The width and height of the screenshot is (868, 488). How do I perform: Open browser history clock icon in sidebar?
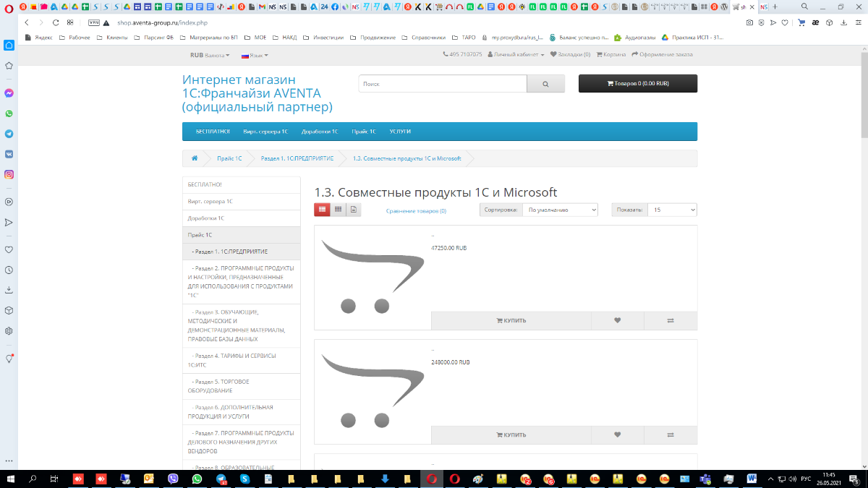click(9, 270)
